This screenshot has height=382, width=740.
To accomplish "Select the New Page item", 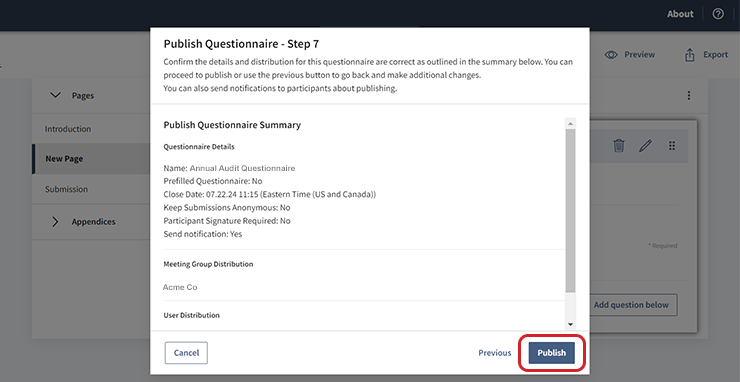I will 91,159.
